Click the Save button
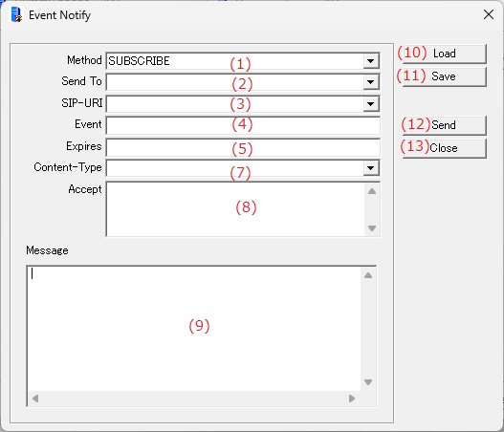504x432 pixels. [444, 76]
